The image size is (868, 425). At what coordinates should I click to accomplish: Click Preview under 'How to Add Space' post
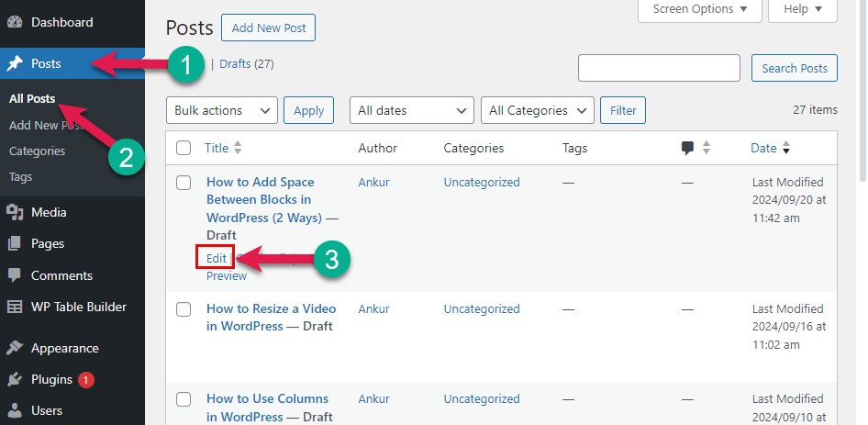[227, 276]
